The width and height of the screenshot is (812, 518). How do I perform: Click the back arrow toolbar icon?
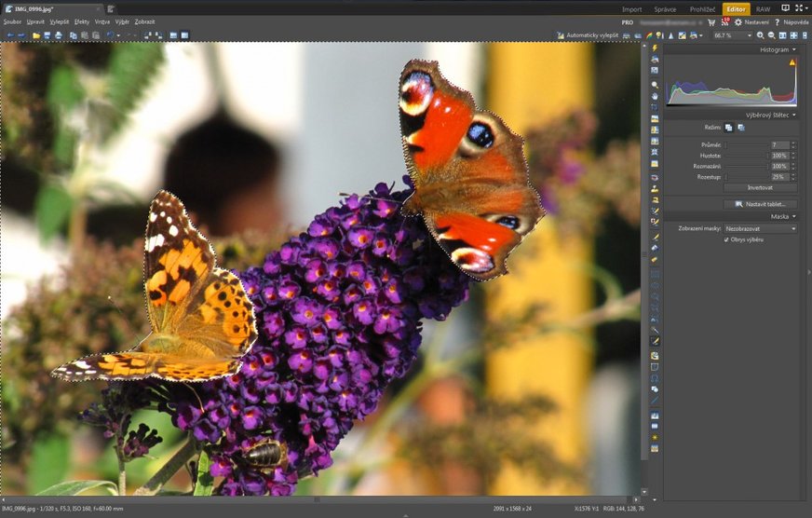pos(9,35)
